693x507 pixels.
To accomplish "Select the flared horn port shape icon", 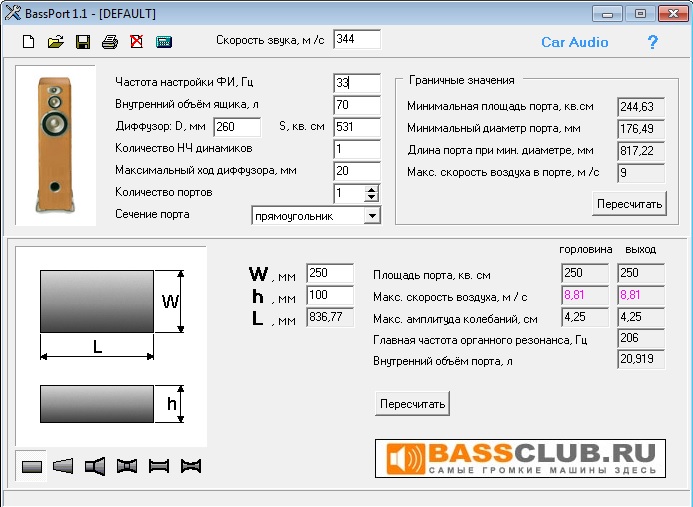I will (95, 466).
